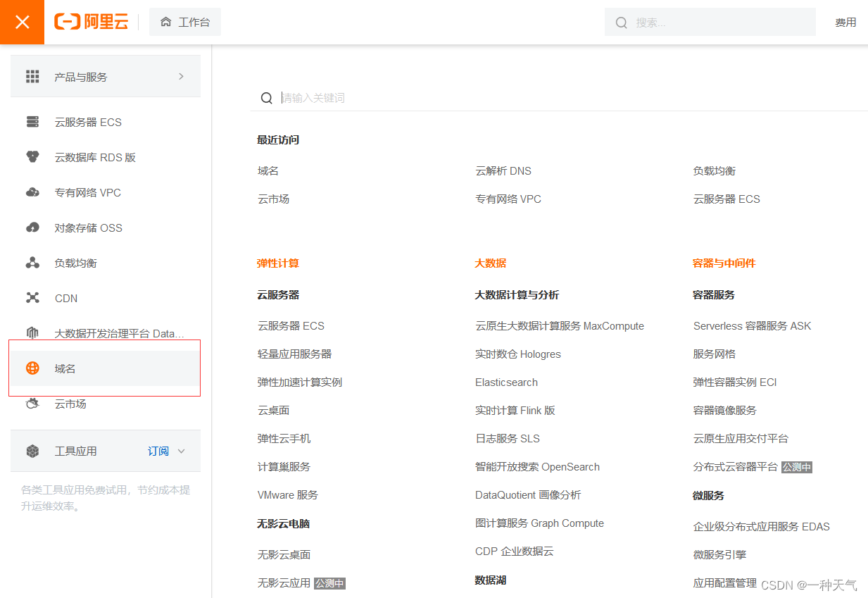
Task: Open the Elasticsearch product link
Action: (506, 382)
